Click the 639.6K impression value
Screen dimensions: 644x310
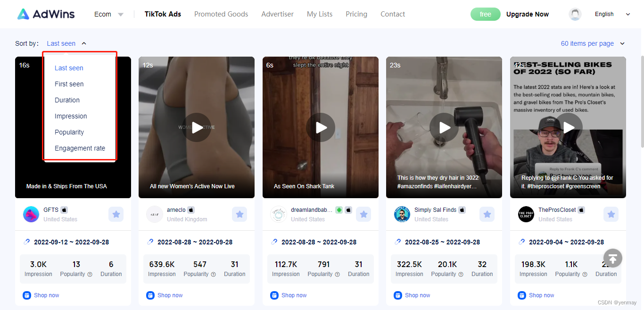pos(162,264)
